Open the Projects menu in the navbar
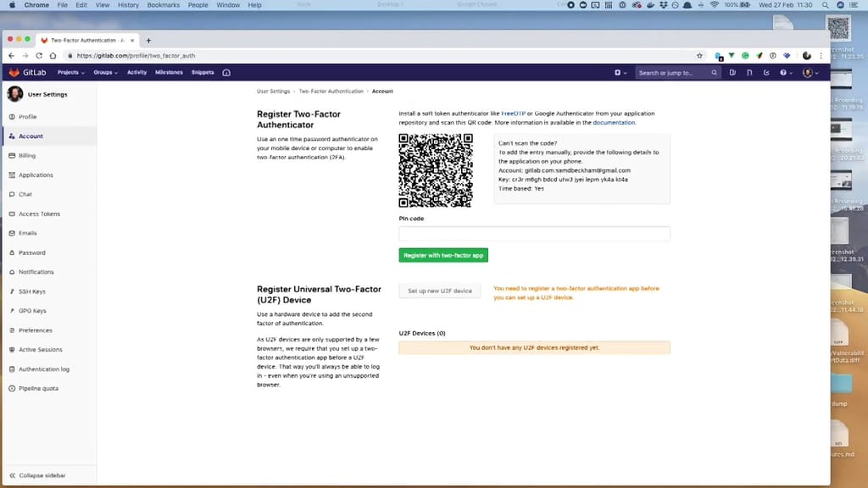Viewport: 868px width, 488px height. [x=70, y=72]
